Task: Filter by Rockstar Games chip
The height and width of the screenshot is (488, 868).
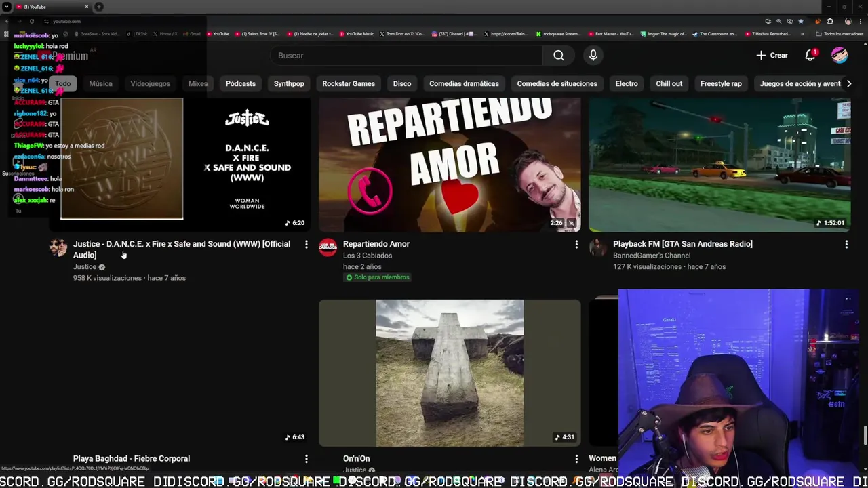Action: pyautogui.click(x=349, y=83)
